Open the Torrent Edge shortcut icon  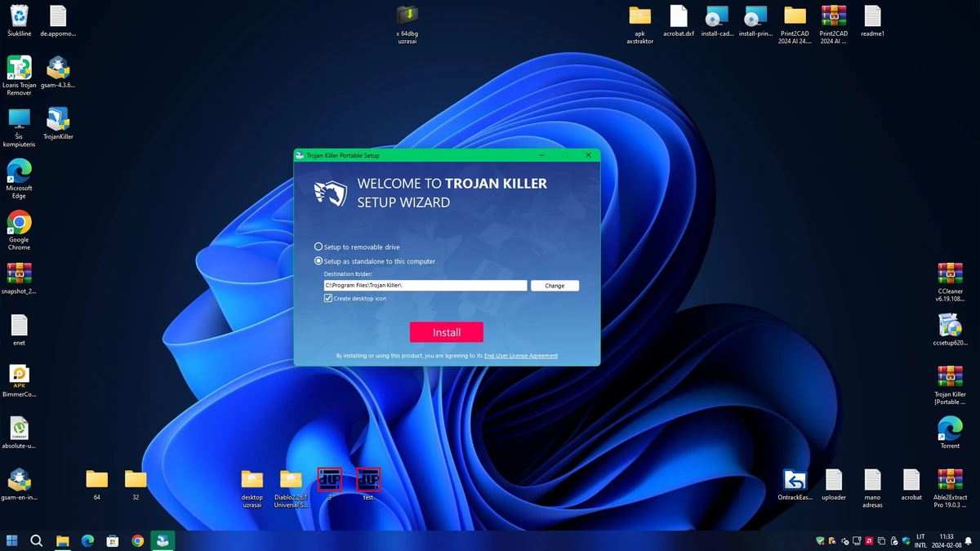tap(950, 433)
